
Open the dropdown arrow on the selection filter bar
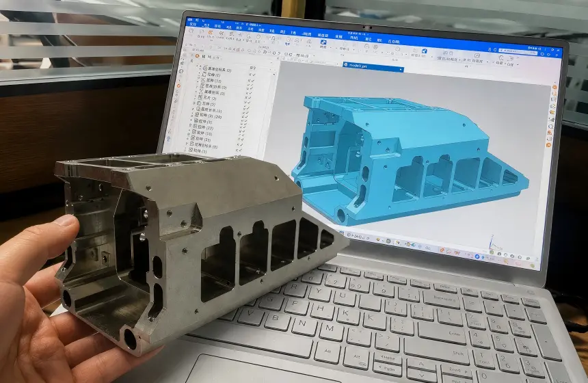(x=315, y=56)
